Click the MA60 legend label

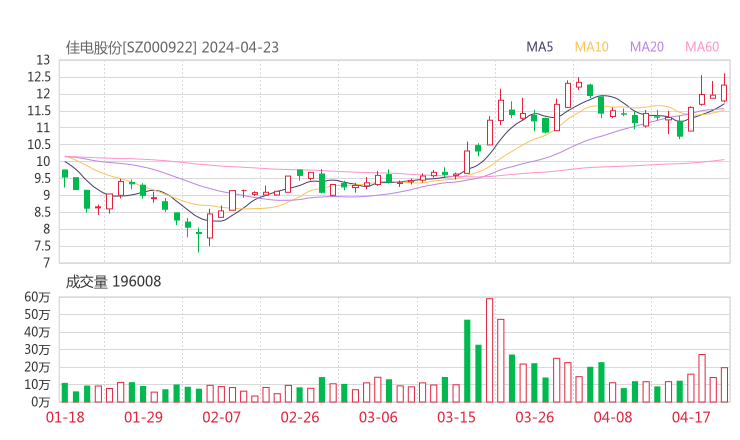(702, 47)
